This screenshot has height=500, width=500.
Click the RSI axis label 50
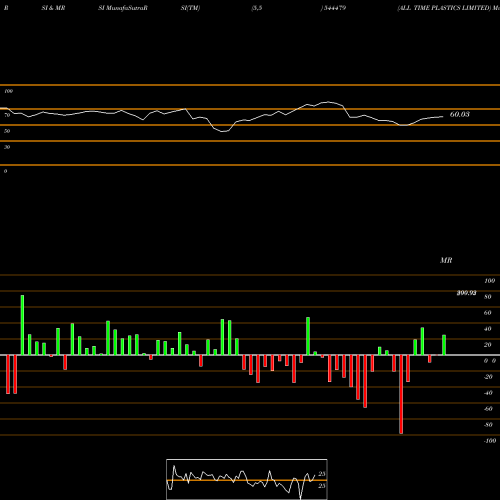point(7,131)
